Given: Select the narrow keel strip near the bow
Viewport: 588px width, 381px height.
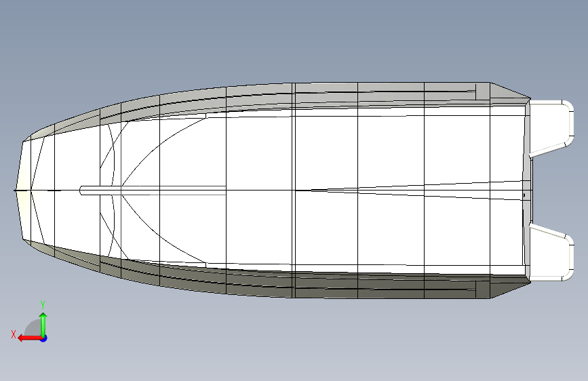Looking at the screenshot, I should point(153,190).
